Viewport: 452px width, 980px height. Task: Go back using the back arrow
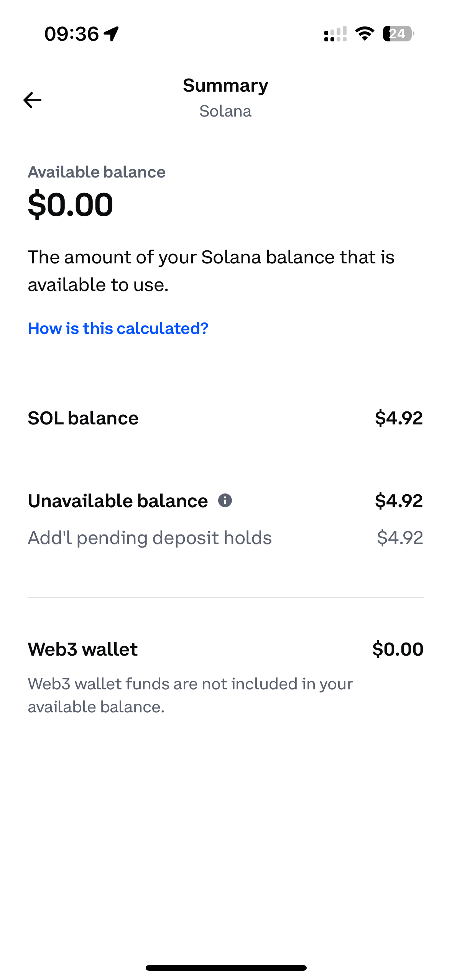pyautogui.click(x=33, y=100)
